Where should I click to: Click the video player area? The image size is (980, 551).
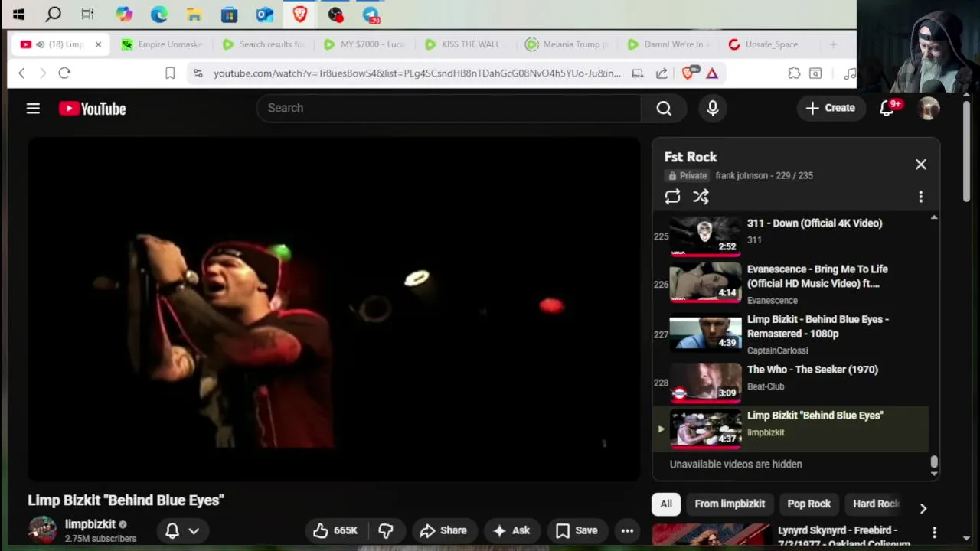[x=334, y=309]
